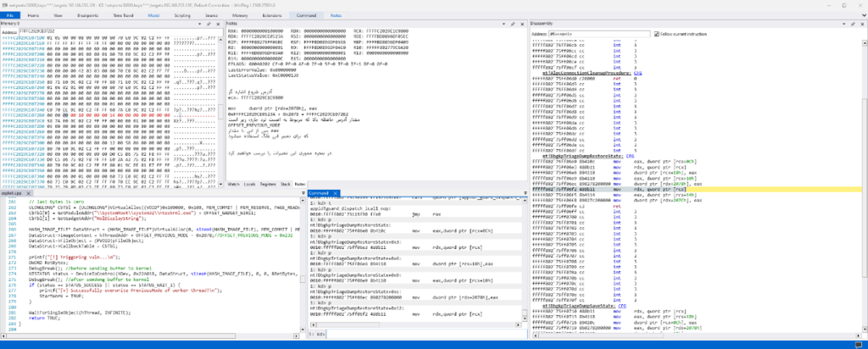Viewport: 868px width, 349px height.
Task: Open the Source ribbon tab
Action: 211,15
